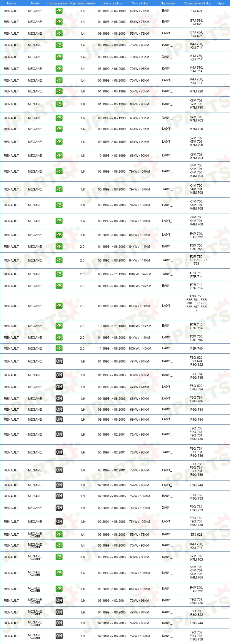230x644 pixels.
Task: Click petrol icon in MEGANE KOMBI 1.8 row
Action: click(x=59, y=589)
